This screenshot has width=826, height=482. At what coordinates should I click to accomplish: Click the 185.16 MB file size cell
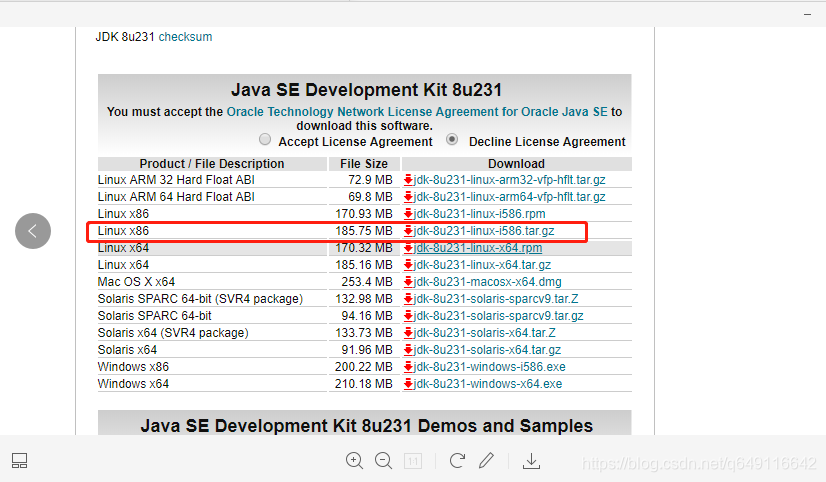[x=364, y=265]
